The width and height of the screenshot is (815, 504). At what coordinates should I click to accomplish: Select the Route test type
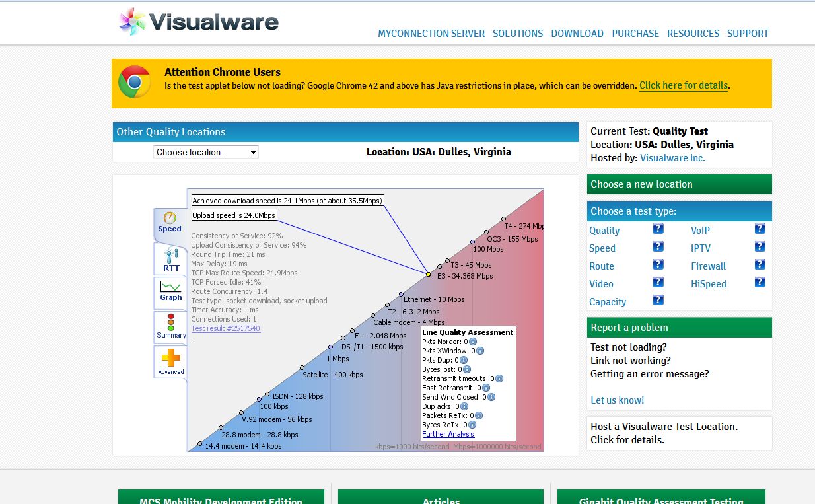[x=602, y=266]
